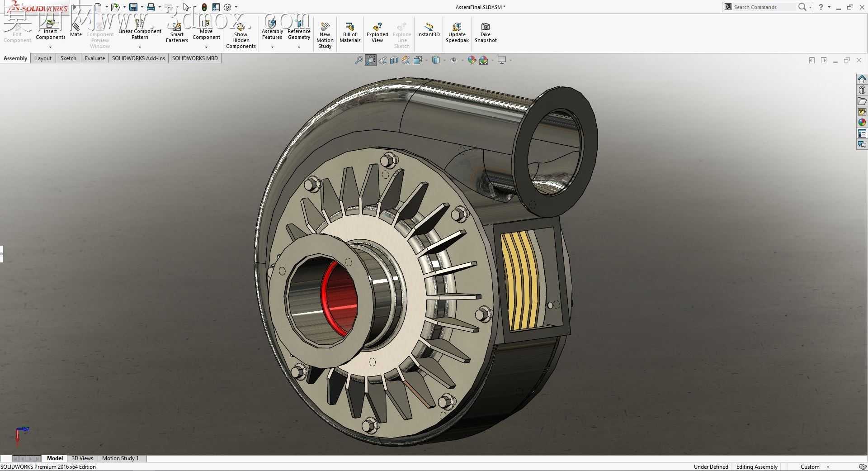Open the Assembly Features tool
This screenshot has width=868, height=471.
pyautogui.click(x=272, y=30)
